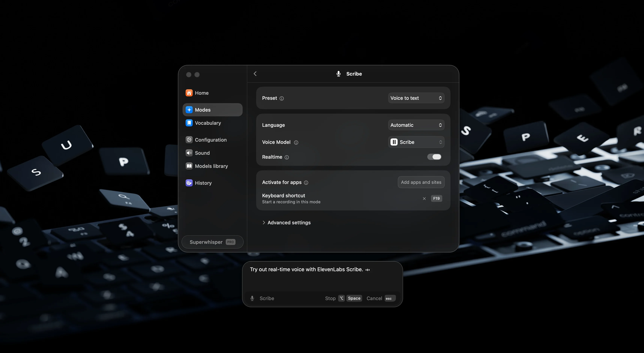Viewport: 644px width, 353px height.
Task: Go back using the header chevron
Action: pyautogui.click(x=255, y=74)
